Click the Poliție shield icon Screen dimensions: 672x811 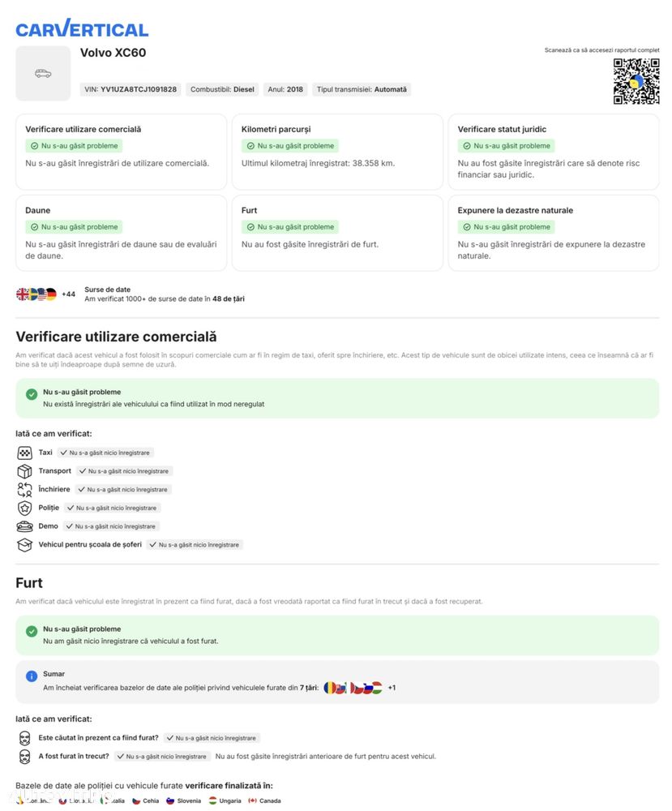[25, 508]
